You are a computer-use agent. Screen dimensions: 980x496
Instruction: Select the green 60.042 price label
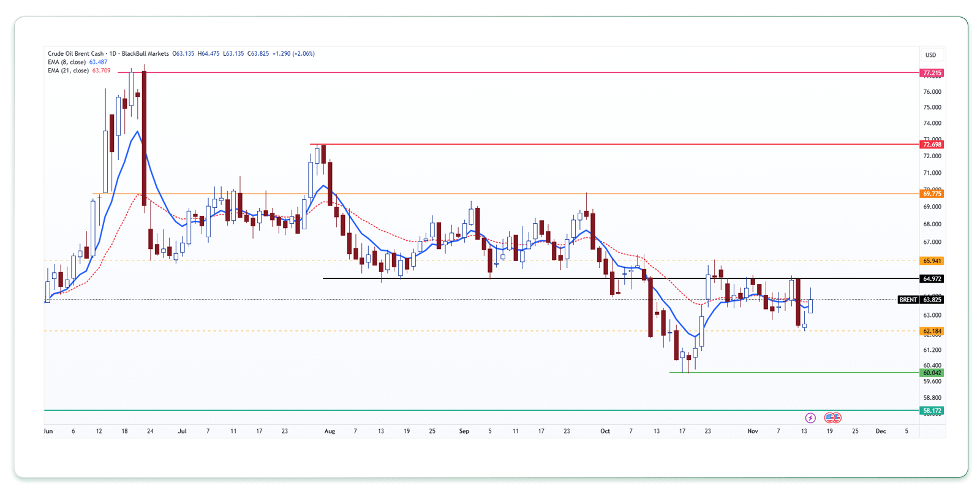(x=932, y=373)
